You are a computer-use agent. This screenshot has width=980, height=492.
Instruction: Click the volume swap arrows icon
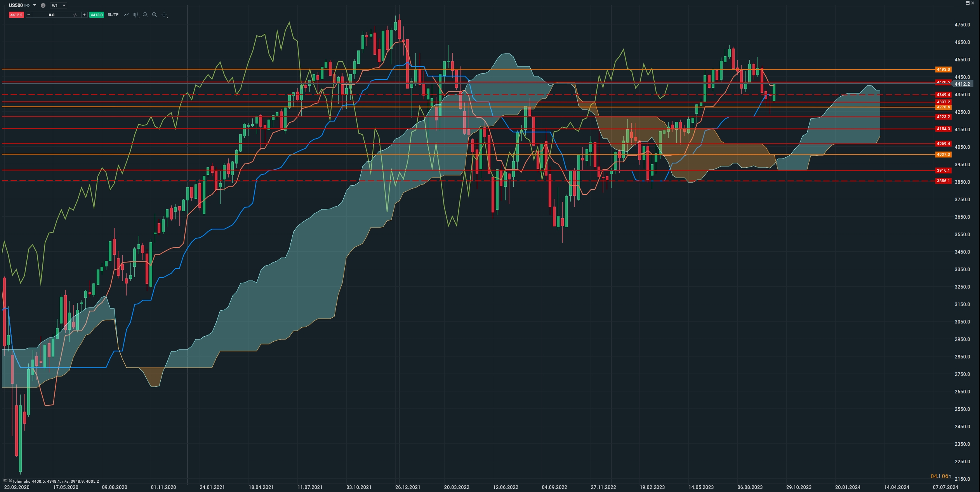click(x=75, y=15)
